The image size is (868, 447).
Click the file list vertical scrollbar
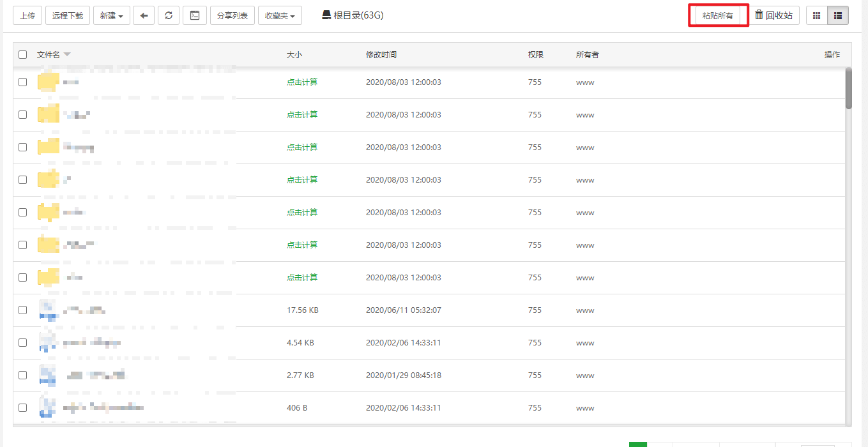(848, 88)
